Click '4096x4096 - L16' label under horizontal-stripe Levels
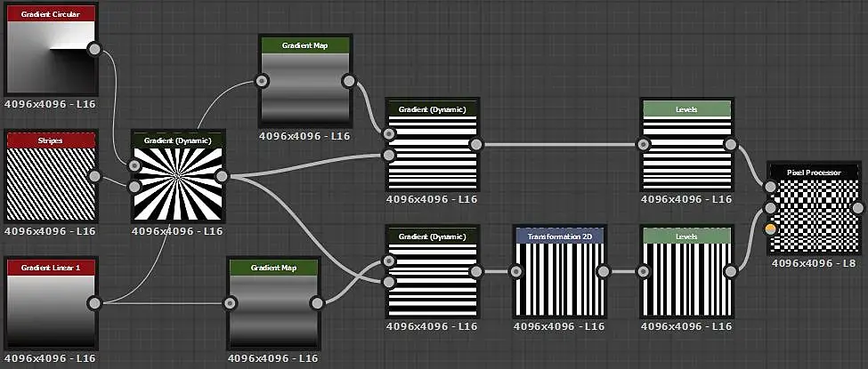The image size is (868, 369). (686, 200)
